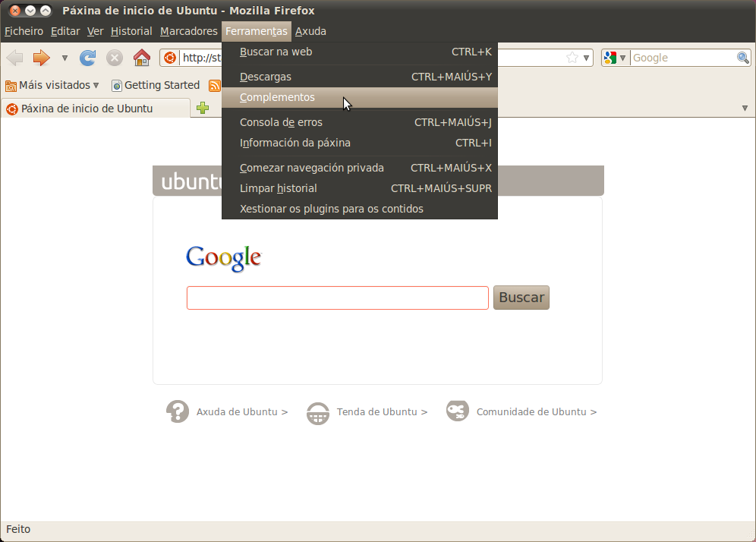
Task: Expand the Máis visitados bookmarks dropdown
Action: coord(96,85)
